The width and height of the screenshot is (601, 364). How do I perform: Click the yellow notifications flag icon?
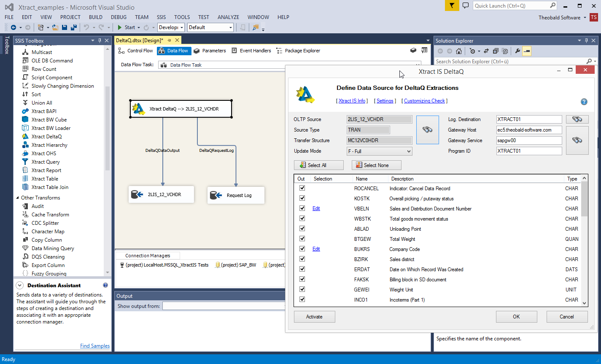(452, 5)
